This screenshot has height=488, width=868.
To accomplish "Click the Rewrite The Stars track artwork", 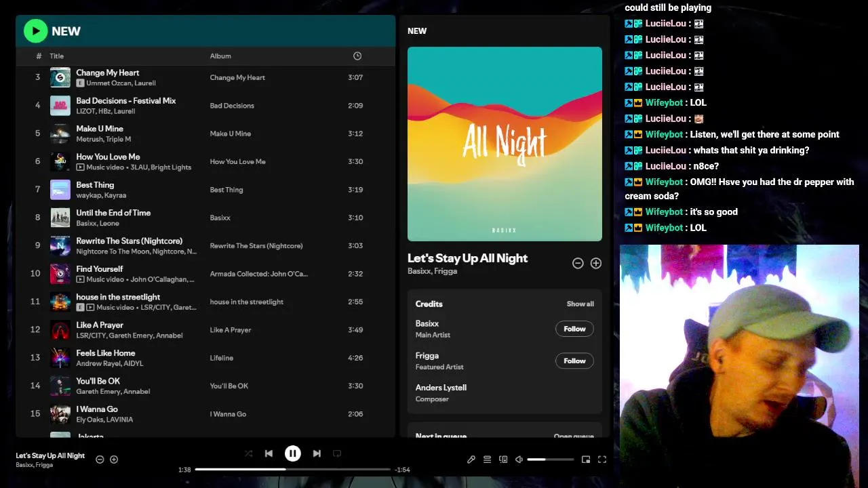I will [x=60, y=246].
